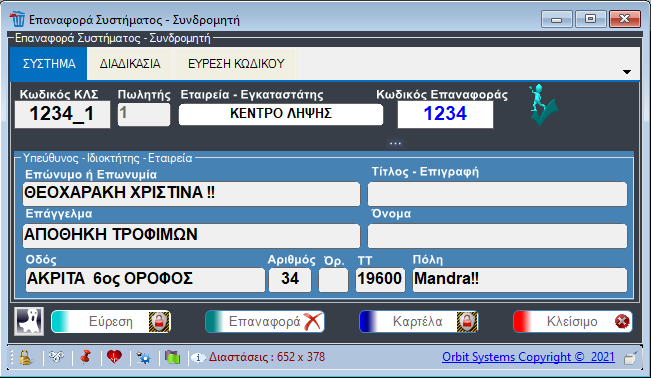Screen dimensions: 651x378
Task: Click the trash bin icon in title bar
Action: 17,19
